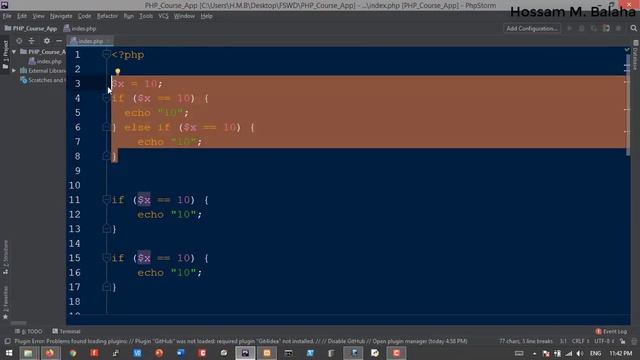Show hidden system tray icons arrow
The height and width of the screenshot is (360, 640).
pyautogui.click(x=534, y=353)
